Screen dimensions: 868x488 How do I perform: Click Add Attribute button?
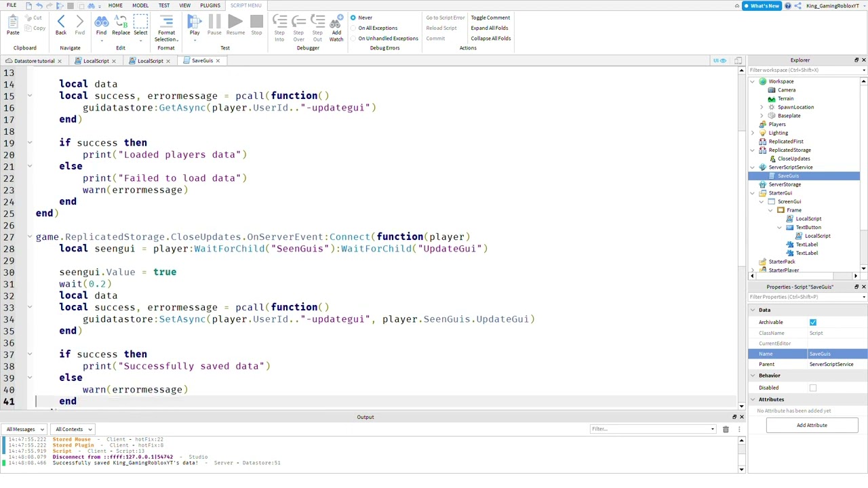pyautogui.click(x=812, y=425)
